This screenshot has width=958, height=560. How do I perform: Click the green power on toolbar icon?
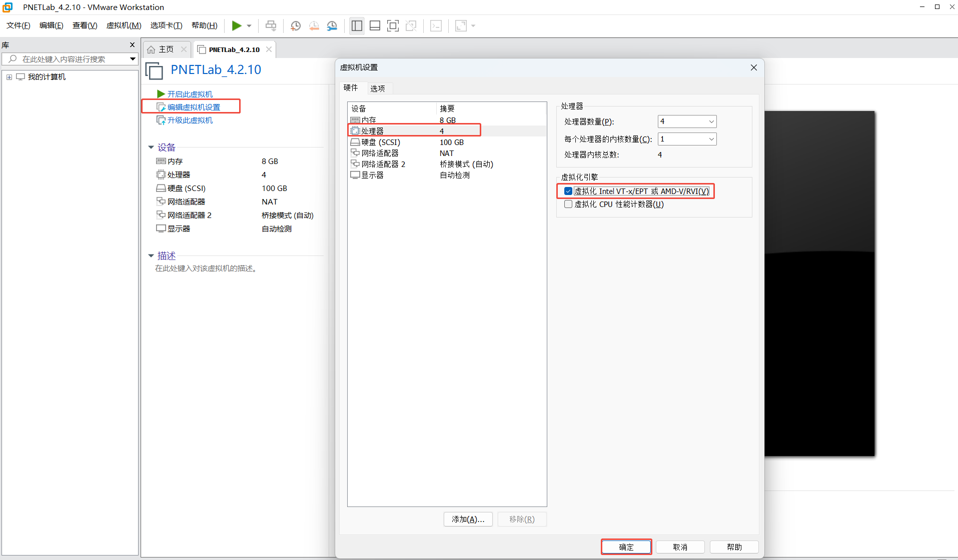(x=237, y=25)
